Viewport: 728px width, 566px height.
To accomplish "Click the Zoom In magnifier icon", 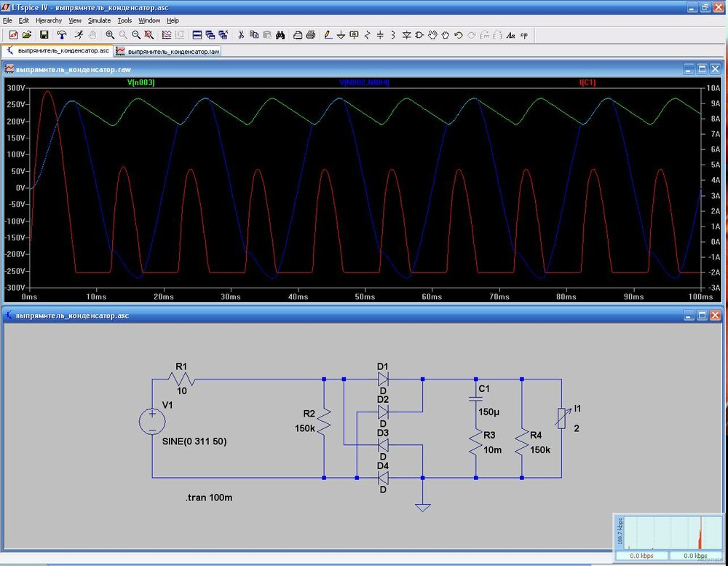I will 110,35.
